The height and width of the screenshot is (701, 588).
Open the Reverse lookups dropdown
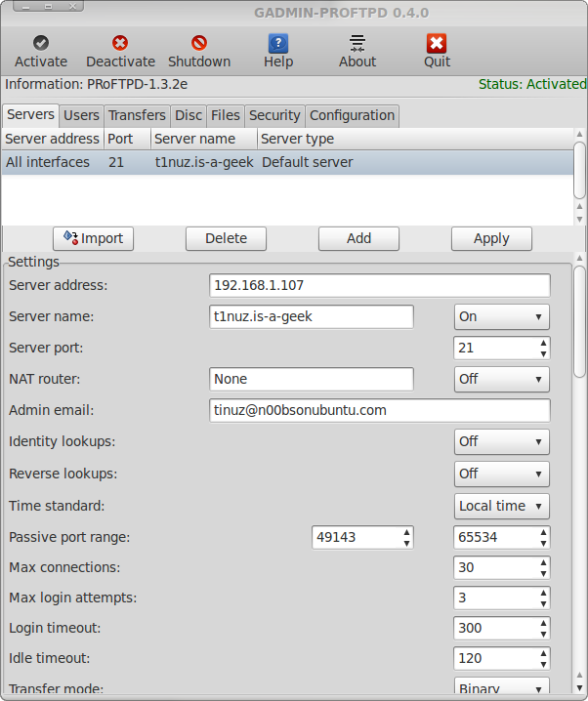[502, 474]
